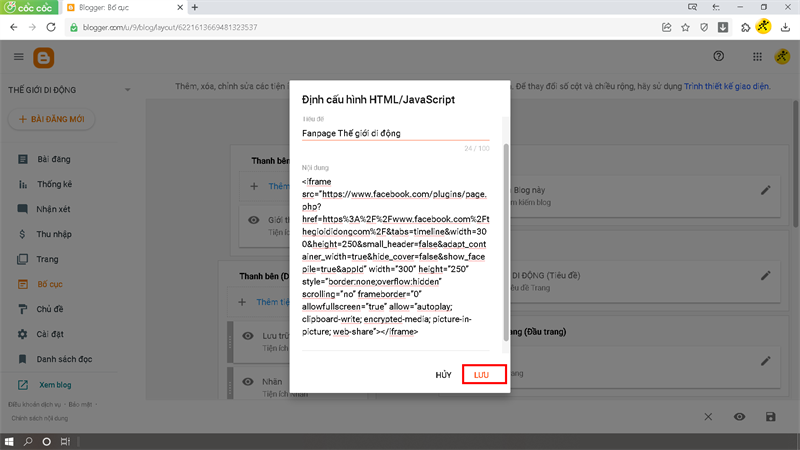Click the page's right scrollbar
The width and height of the screenshot is (800, 450).
click(795, 163)
